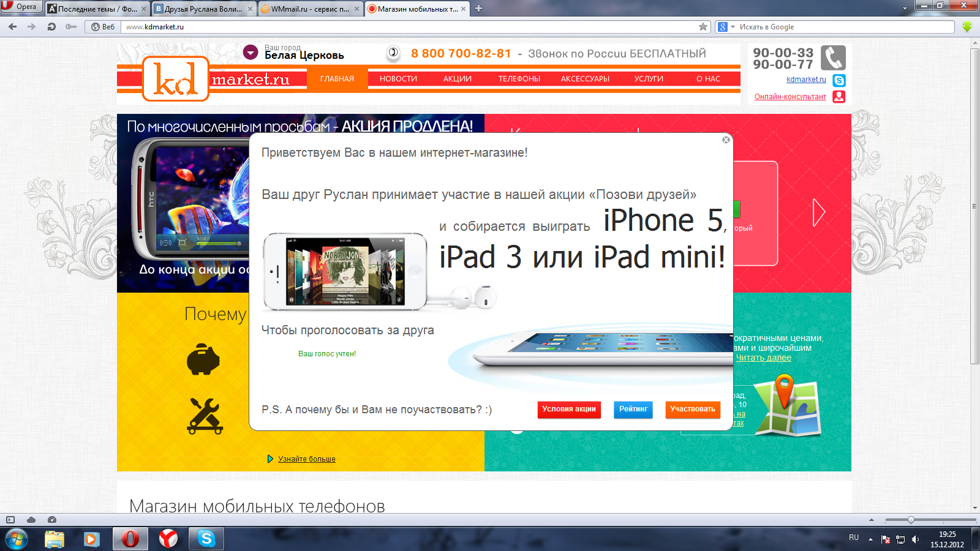Click the Веб site badge in address bar
Image resolution: width=980 pixels, height=551 pixels.
point(103,27)
